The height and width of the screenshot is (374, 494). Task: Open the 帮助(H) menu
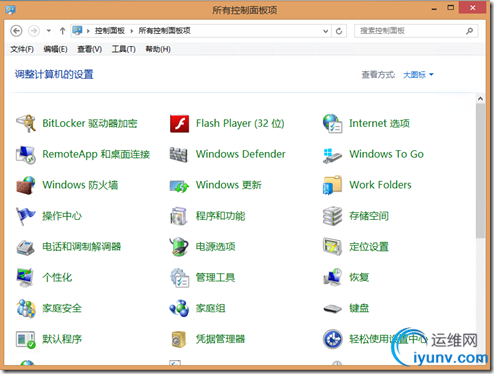pyautogui.click(x=158, y=49)
